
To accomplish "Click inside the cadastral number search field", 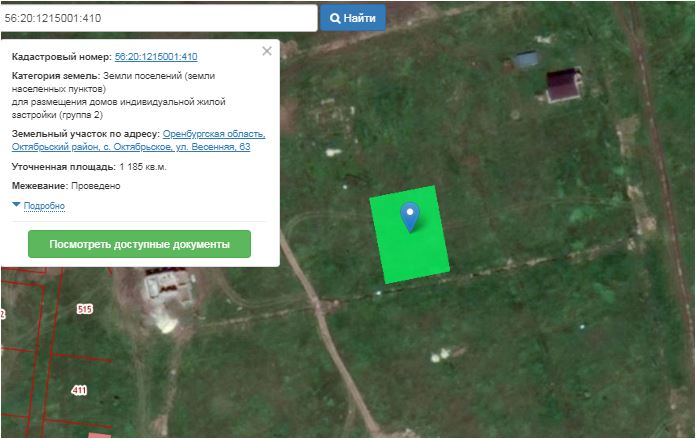I will tap(158, 18).
